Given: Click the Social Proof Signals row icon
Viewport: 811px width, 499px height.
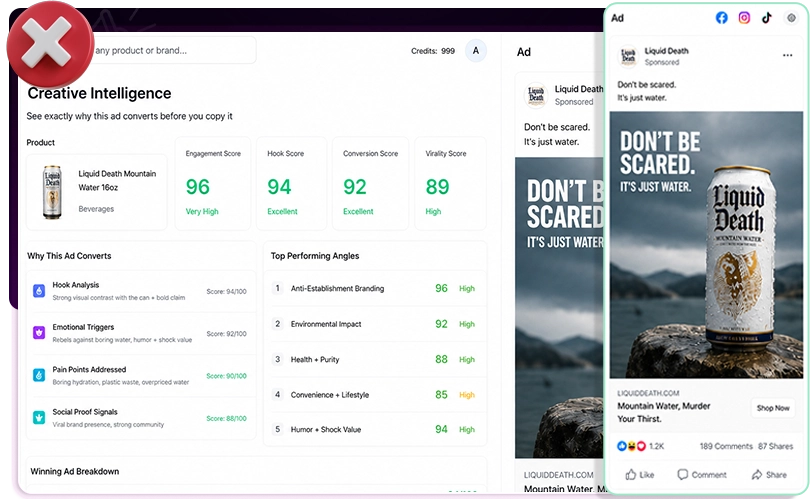Looking at the screenshot, I should tap(39, 417).
